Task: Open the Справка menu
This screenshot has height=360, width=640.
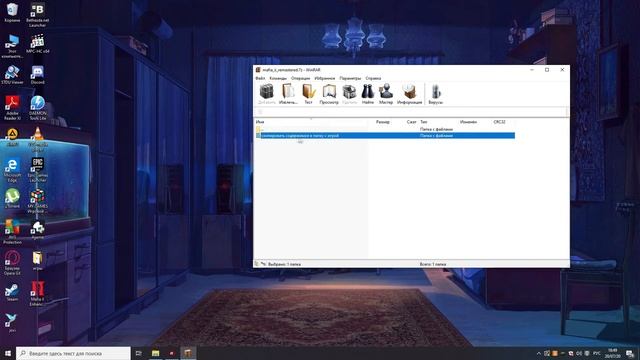Action: 373,78
